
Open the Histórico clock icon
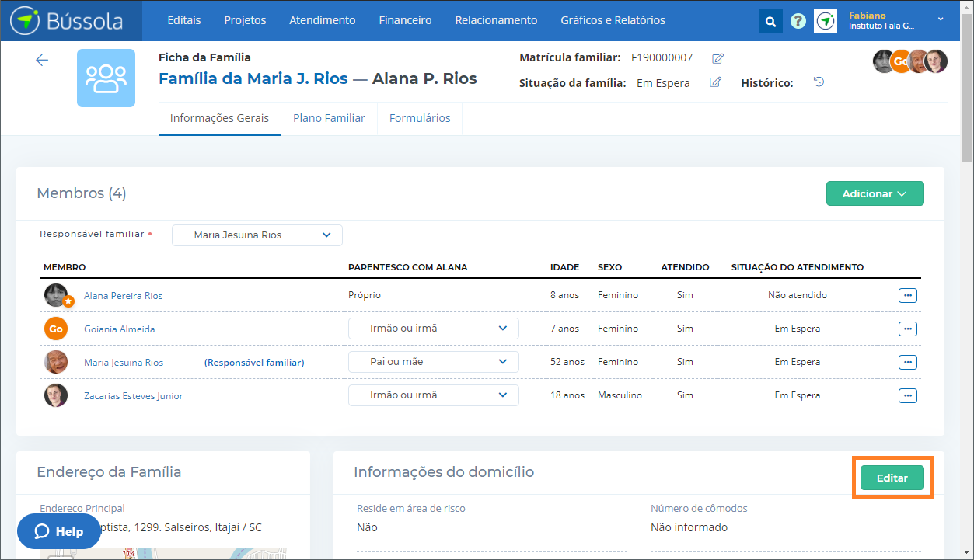click(x=819, y=82)
